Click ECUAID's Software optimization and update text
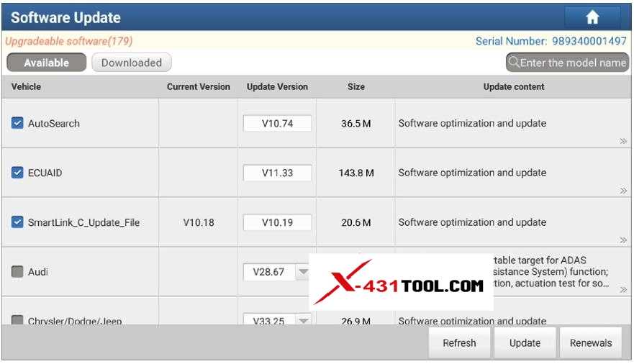 coord(472,173)
